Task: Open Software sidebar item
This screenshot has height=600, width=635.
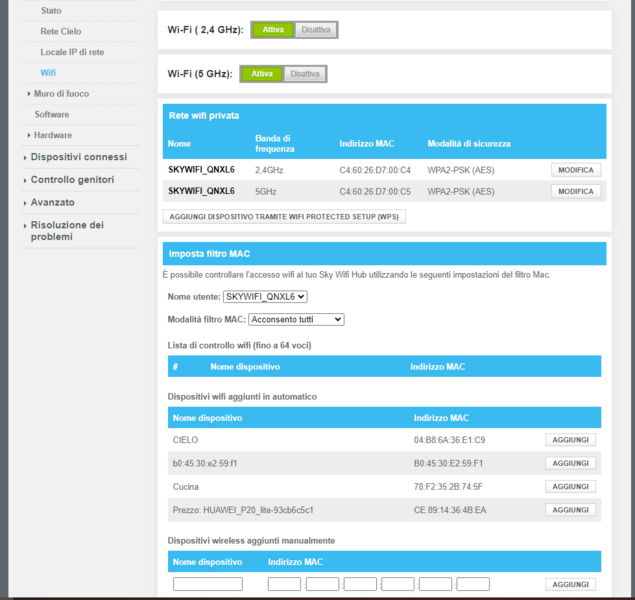Action: (52, 115)
